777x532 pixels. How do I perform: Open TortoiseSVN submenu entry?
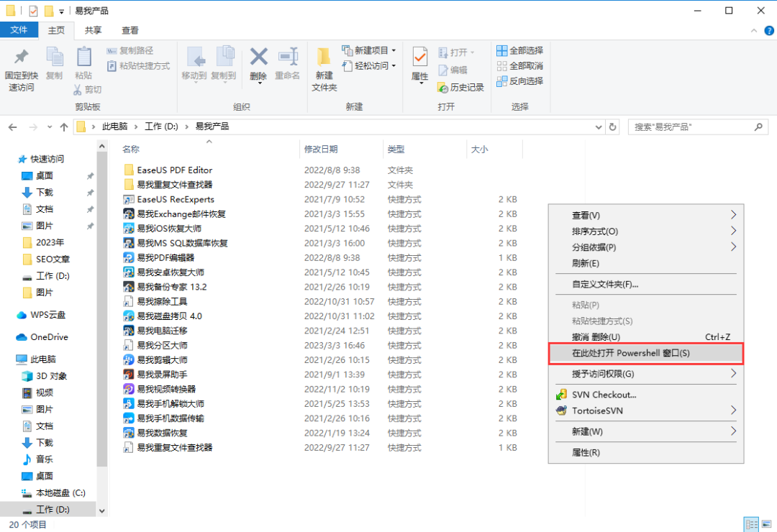click(x=645, y=411)
